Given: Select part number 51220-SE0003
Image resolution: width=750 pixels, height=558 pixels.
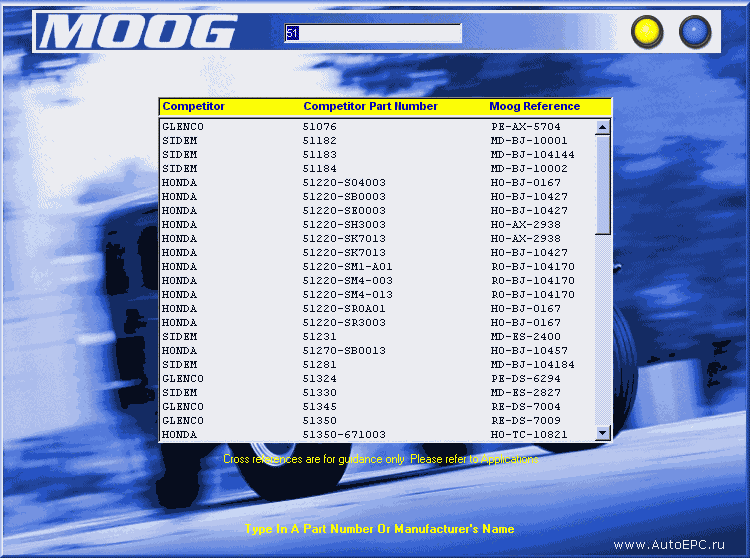Looking at the screenshot, I should [x=344, y=210].
